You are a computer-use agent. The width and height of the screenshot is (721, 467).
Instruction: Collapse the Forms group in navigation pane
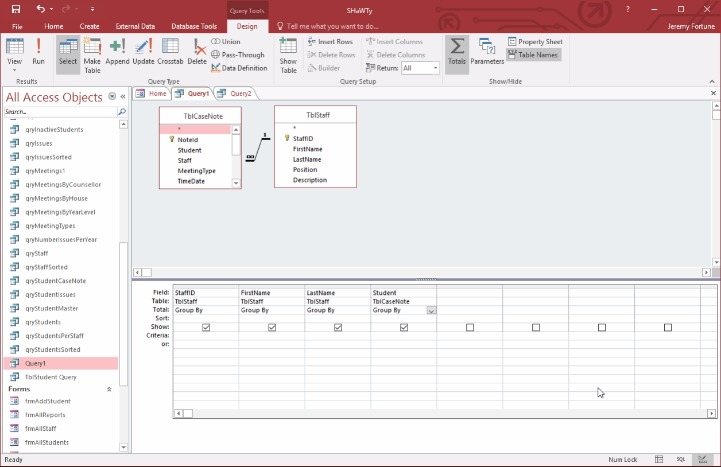pyautogui.click(x=109, y=389)
